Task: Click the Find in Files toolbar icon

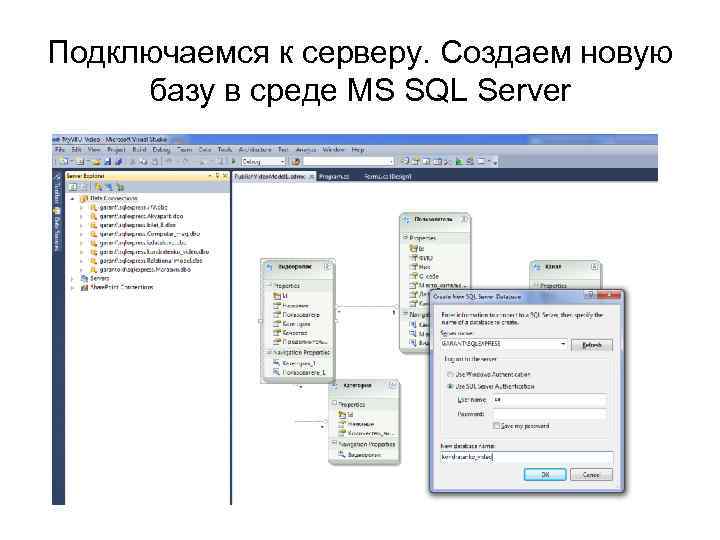Action: 296,162
